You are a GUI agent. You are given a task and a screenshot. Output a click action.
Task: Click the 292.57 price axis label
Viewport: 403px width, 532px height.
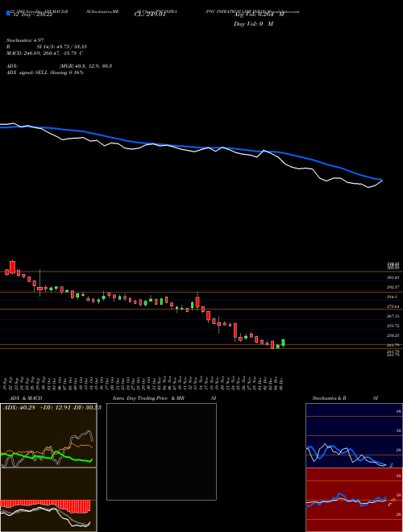click(x=393, y=287)
